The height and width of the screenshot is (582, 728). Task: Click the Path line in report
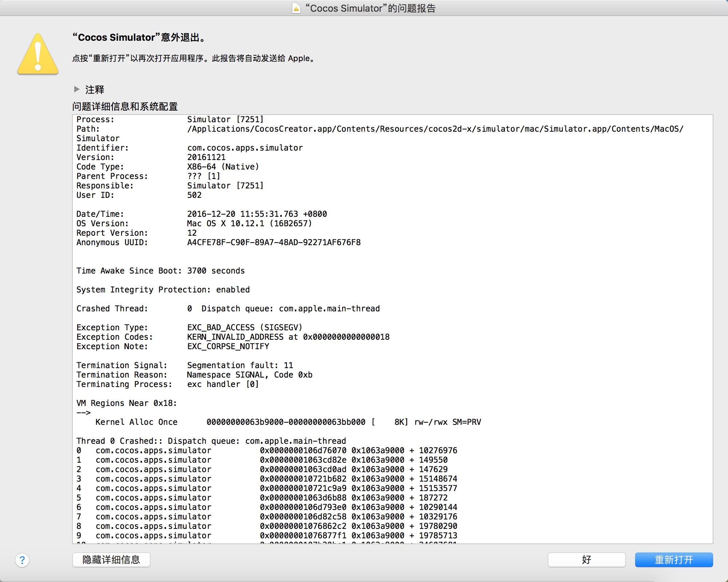(380, 129)
